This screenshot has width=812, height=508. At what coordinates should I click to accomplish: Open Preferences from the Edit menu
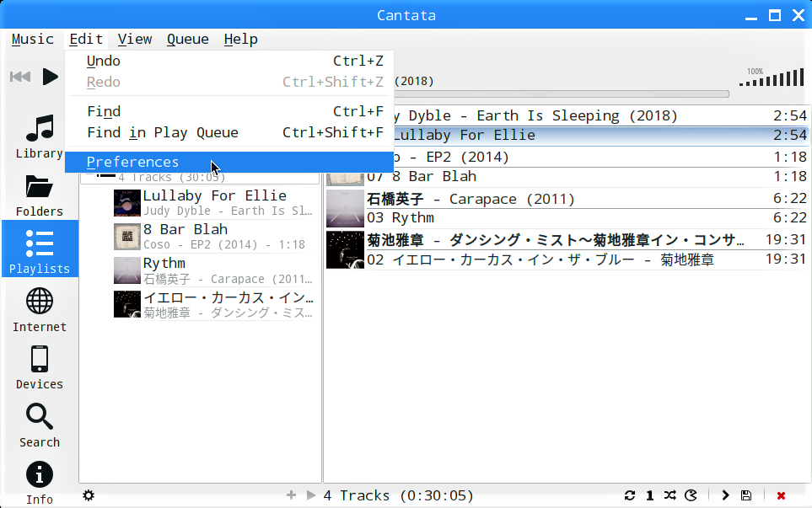(x=229, y=162)
